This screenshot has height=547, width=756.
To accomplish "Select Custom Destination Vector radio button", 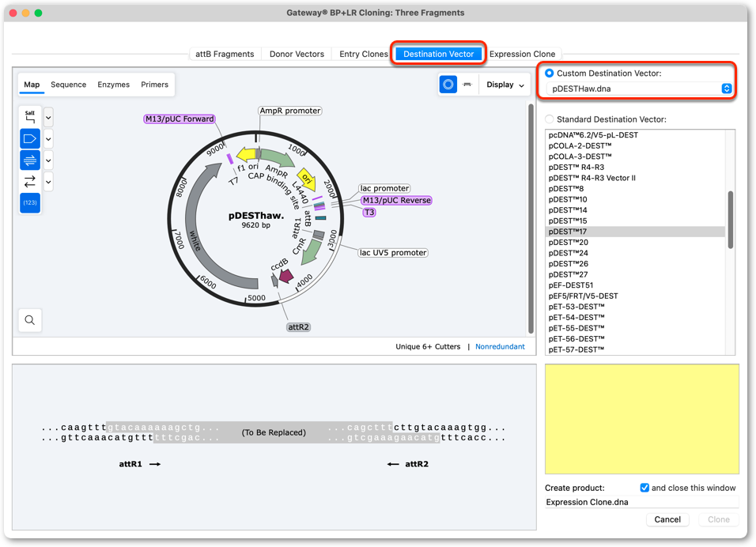I will click(x=549, y=74).
